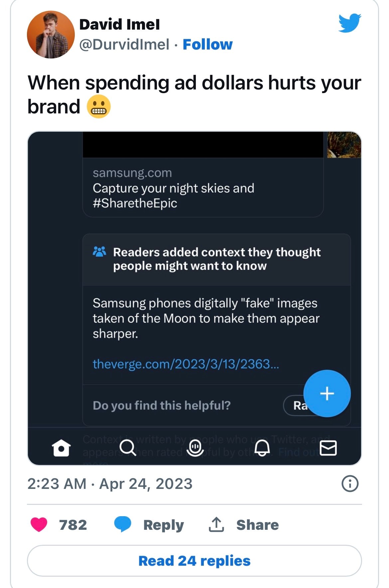Tap the Spaces microphone icon

click(x=195, y=448)
